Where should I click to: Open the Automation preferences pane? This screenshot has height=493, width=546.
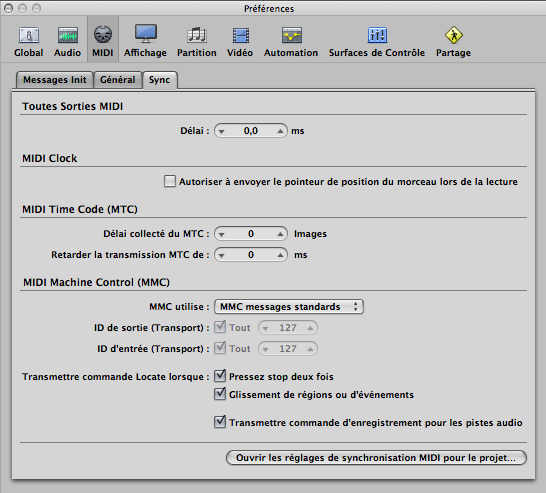point(291,41)
